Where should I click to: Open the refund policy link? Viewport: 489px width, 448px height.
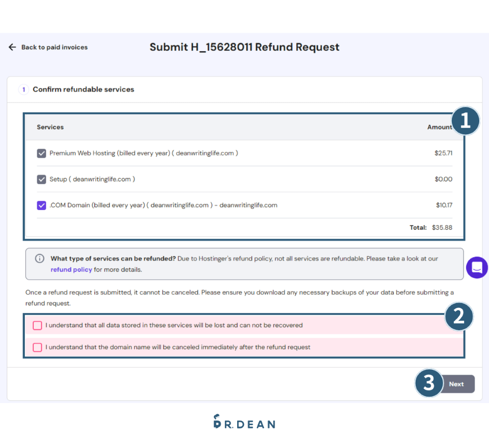pyautogui.click(x=71, y=270)
